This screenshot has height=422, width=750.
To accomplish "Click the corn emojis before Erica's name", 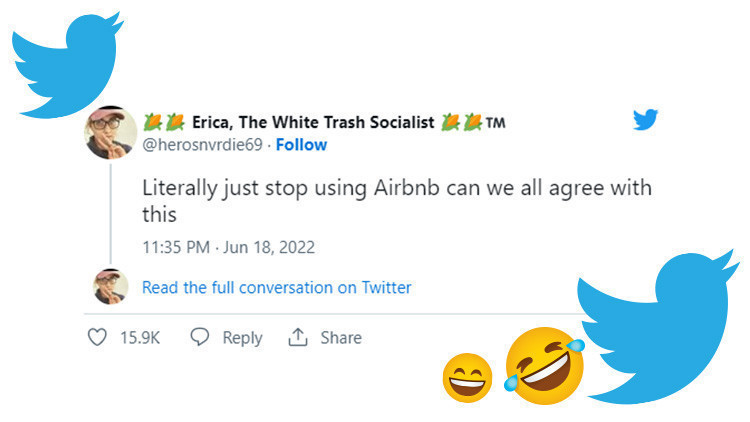I will 162,123.
